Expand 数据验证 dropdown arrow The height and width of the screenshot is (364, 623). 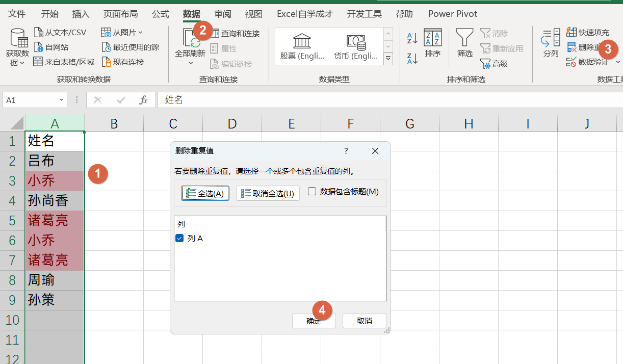[618, 62]
